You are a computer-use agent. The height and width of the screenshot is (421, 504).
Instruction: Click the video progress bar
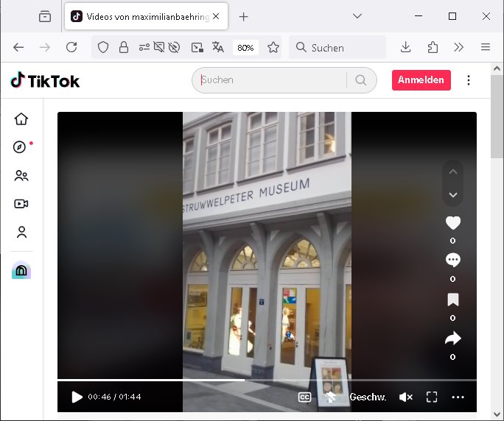coord(267,381)
